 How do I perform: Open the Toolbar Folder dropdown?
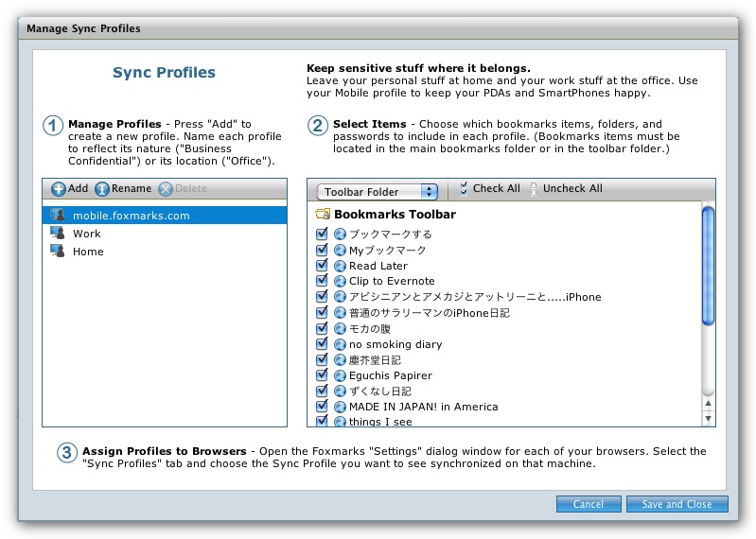(377, 192)
